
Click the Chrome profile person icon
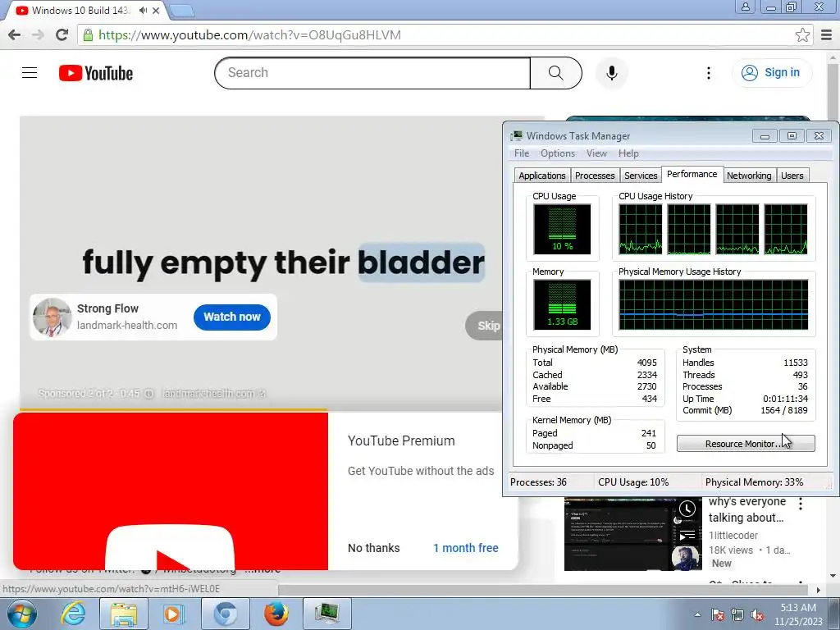(x=745, y=7)
